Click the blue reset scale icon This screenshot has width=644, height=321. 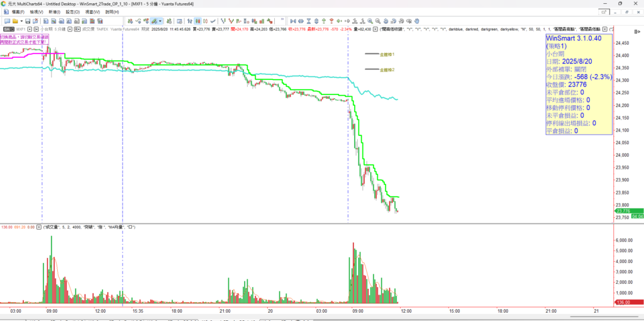pyautogui.click(x=386, y=21)
